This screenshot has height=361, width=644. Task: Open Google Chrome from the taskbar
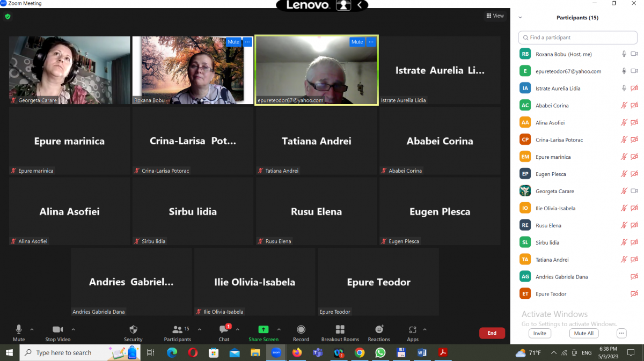360,352
